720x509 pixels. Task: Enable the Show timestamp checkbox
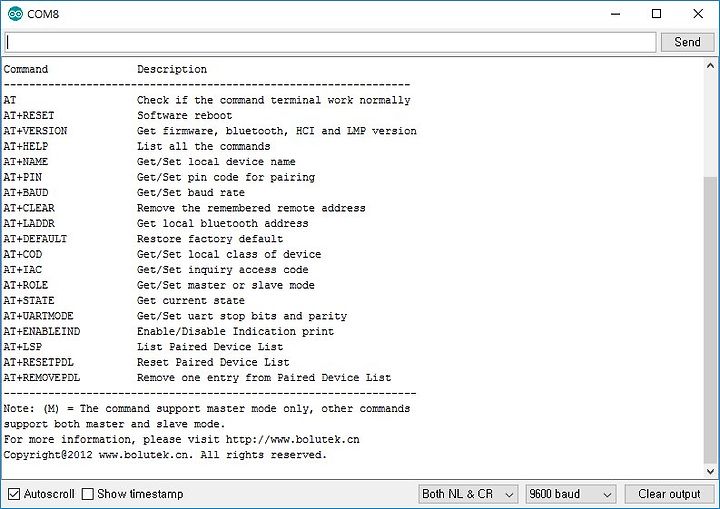(87, 494)
